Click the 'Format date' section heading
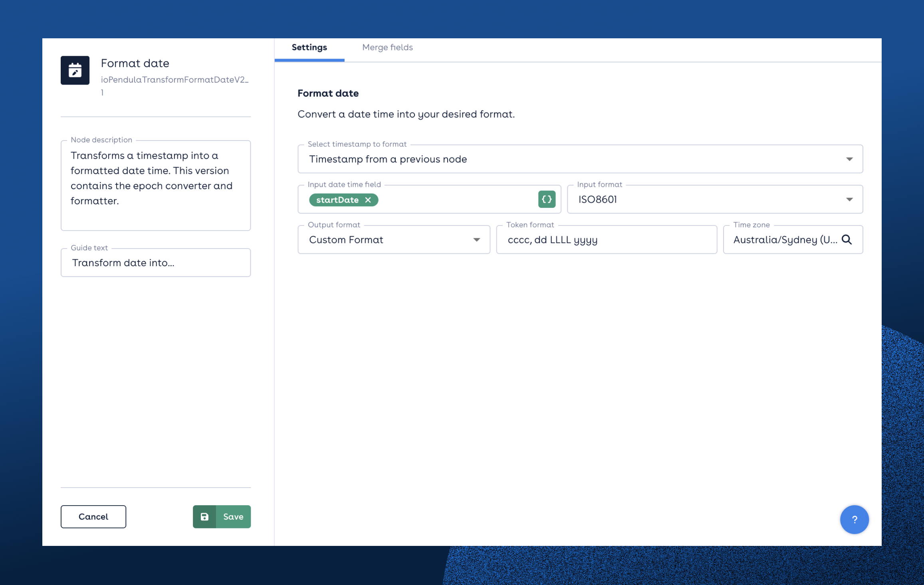The width and height of the screenshot is (924, 585). point(328,93)
